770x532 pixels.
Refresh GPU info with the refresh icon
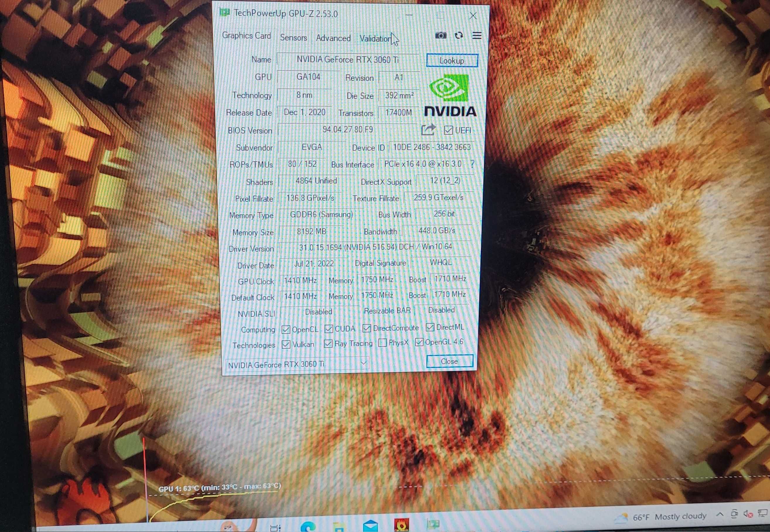pyautogui.click(x=459, y=35)
